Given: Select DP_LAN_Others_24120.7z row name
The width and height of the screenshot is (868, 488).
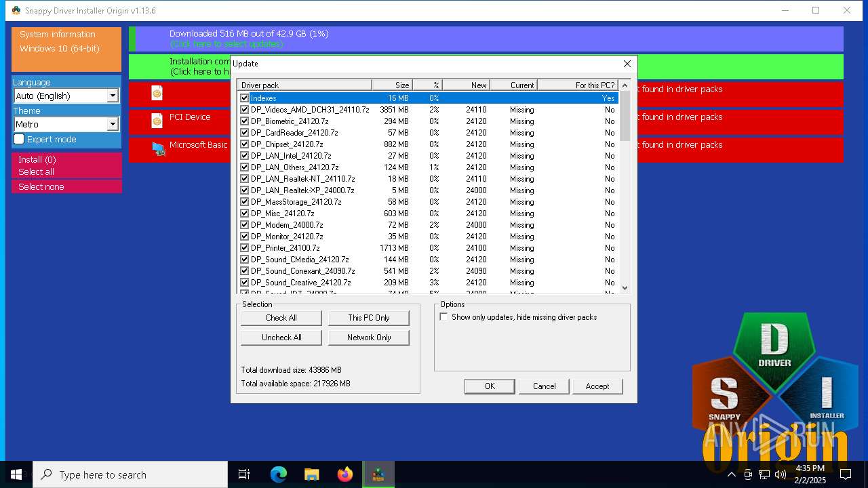Looking at the screenshot, I should (x=295, y=167).
